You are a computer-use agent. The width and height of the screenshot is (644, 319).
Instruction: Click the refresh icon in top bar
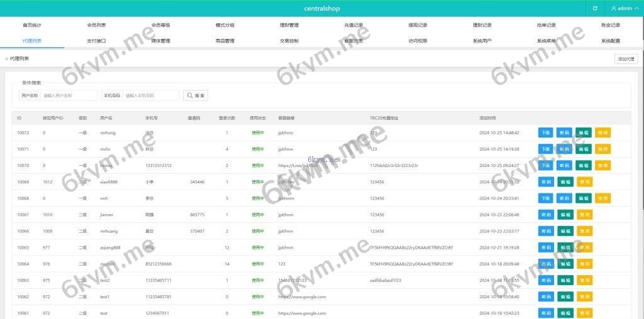(595, 8)
